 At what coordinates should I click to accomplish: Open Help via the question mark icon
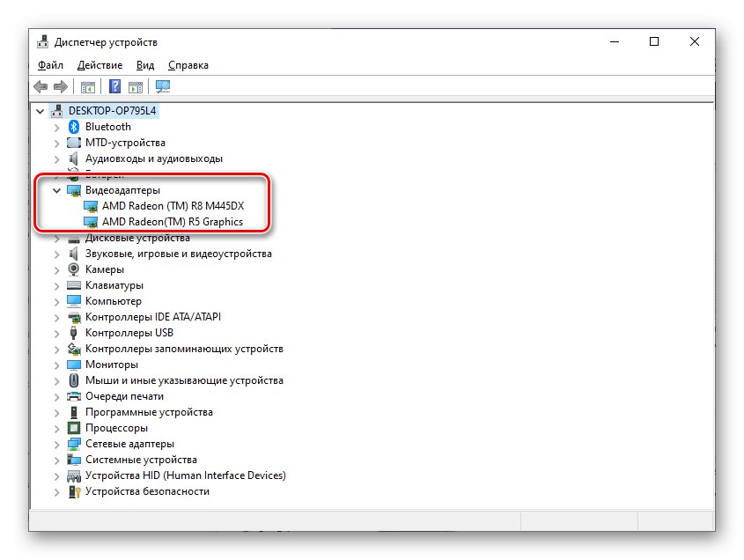(114, 87)
